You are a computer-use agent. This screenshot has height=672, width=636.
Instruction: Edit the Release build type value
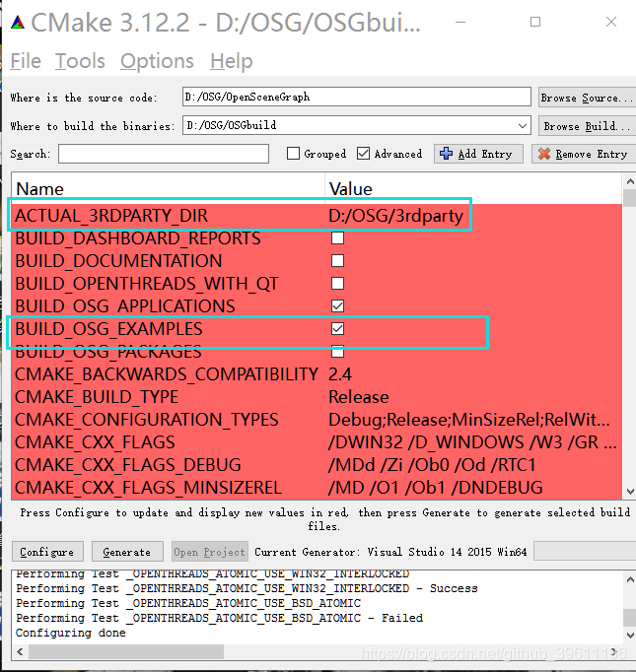pos(359,397)
